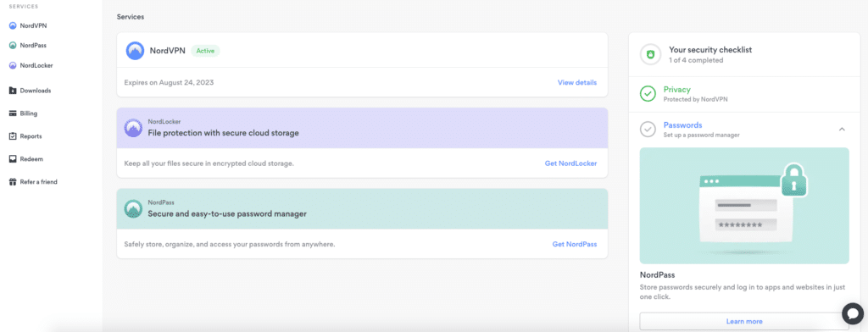Click the View details link
This screenshot has height=332, width=868.
coord(576,82)
